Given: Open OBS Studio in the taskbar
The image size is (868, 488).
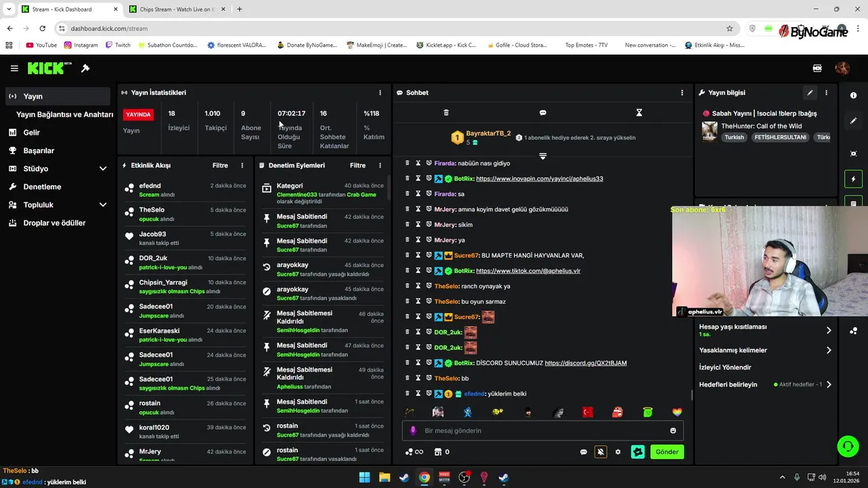Looking at the screenshot, I should tap(464, 477).
